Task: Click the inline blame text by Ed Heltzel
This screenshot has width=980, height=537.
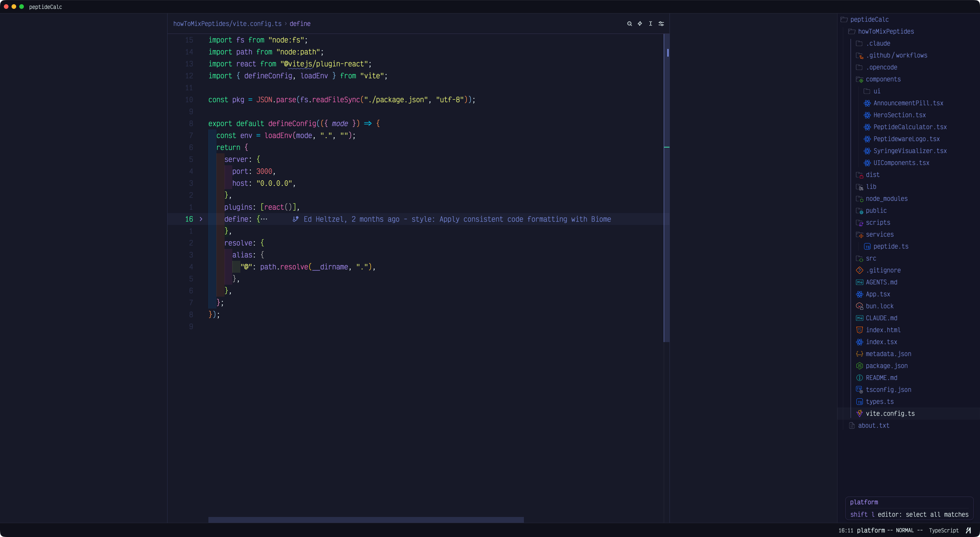Action: (x=457, y=219)
